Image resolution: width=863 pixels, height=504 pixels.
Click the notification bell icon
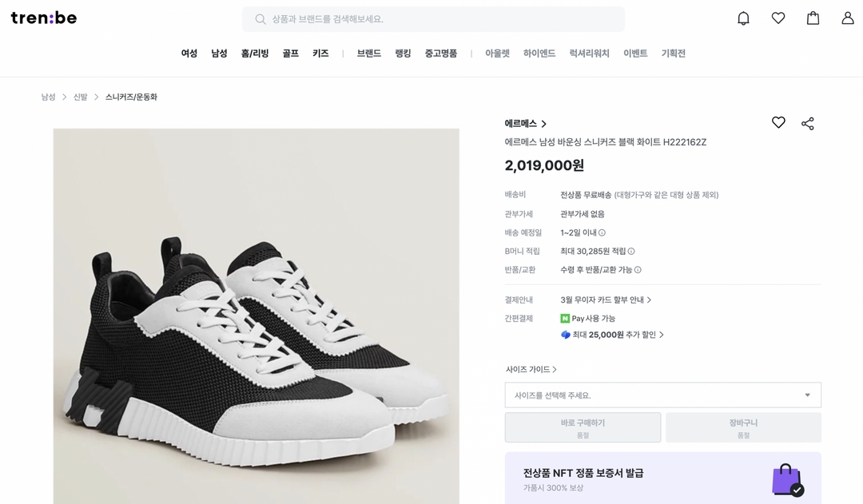click(743, 18)
